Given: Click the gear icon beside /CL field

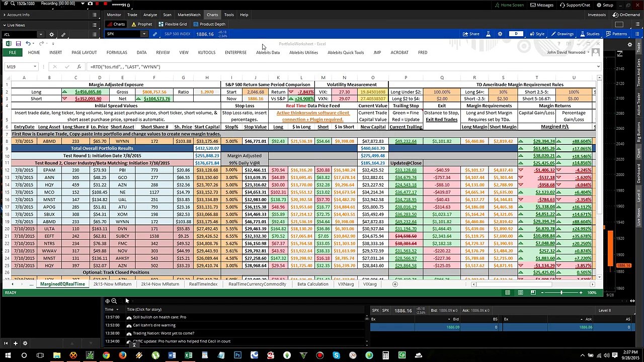Looking at the screenshot, I should click(51, 35).
